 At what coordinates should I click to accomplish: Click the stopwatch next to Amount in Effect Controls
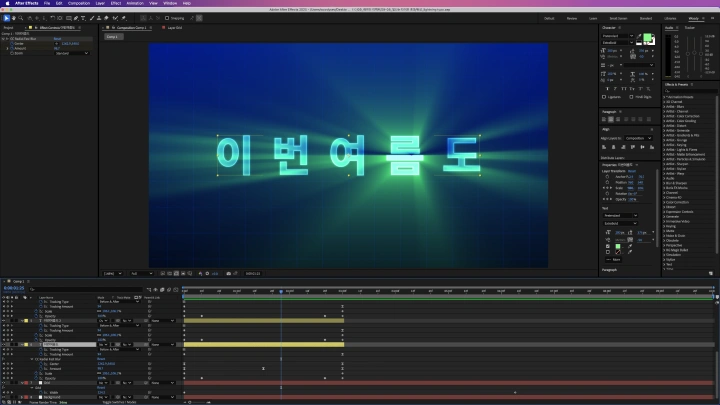[x=12, y=48]
